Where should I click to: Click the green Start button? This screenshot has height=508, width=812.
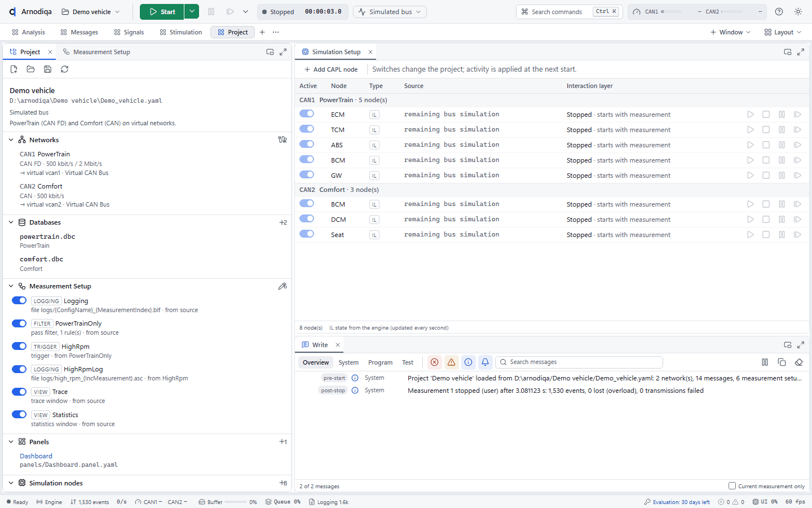click(x=162, y=11)
